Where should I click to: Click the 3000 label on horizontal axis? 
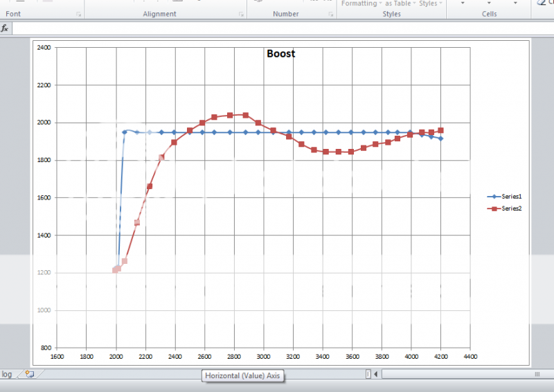click(263, 357)
